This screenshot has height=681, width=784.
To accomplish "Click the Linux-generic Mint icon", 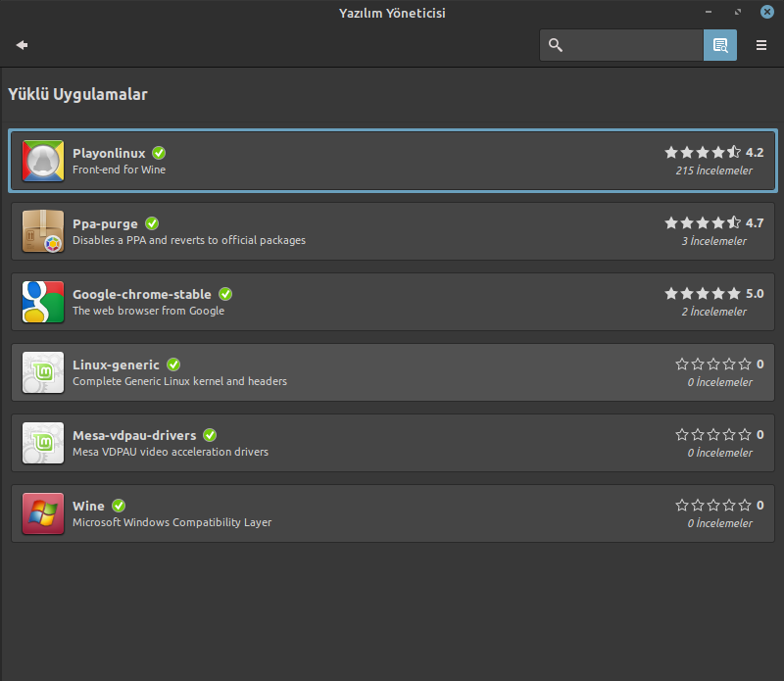I will pos(43,372).
